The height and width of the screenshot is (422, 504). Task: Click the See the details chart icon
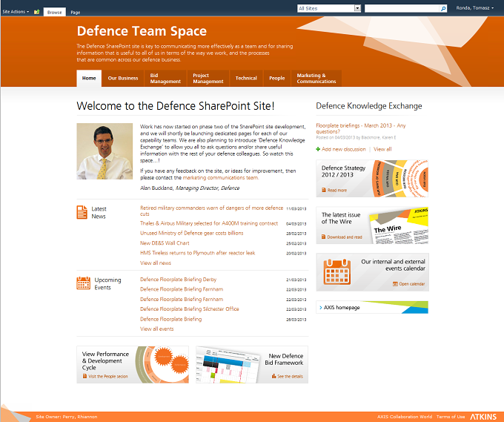coord(273,376)
